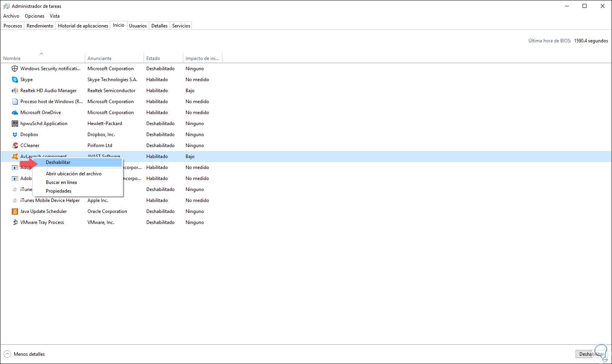
Task: Click the Dropbox, Inc. publisher cell
Action: point(101,135)
